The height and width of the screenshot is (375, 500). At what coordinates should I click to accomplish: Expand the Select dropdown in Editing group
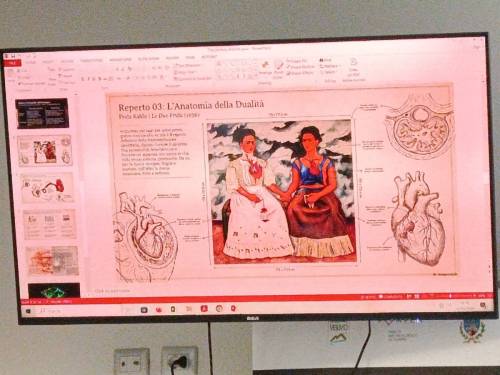pyautogui.click(x=329, y=72)
